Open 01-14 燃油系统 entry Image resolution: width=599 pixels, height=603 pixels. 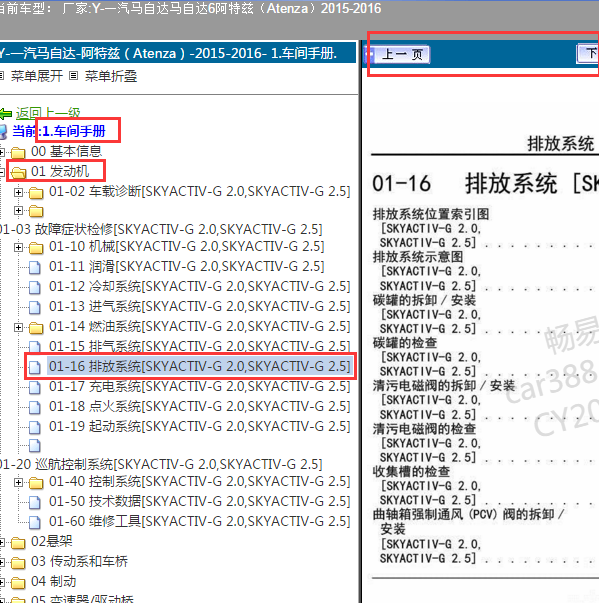coord(200,326)
